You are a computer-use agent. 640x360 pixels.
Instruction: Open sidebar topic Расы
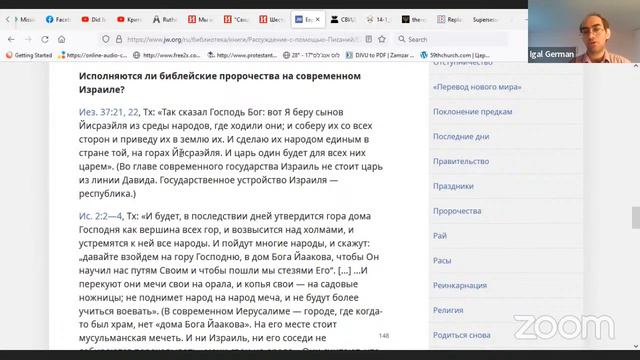442,261
